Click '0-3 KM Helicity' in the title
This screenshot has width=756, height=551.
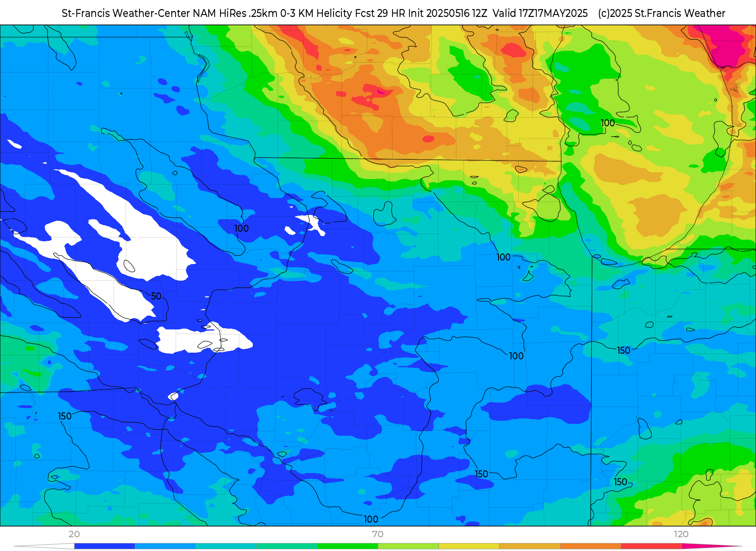click(x=316, y=13)
